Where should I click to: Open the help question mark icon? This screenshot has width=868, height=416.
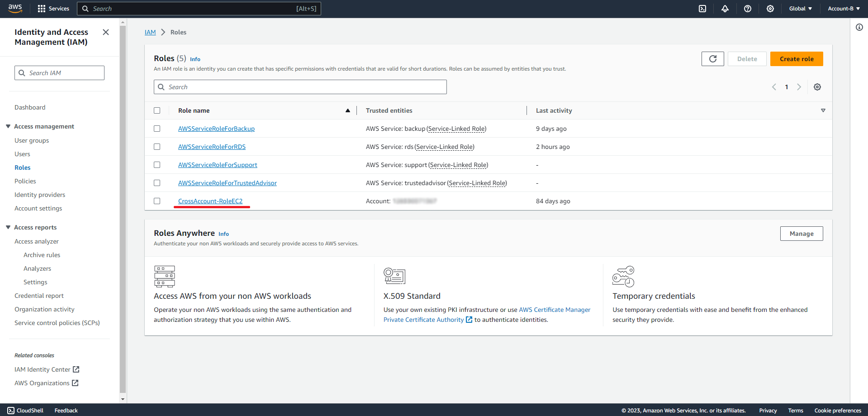(x=748, y=9)
